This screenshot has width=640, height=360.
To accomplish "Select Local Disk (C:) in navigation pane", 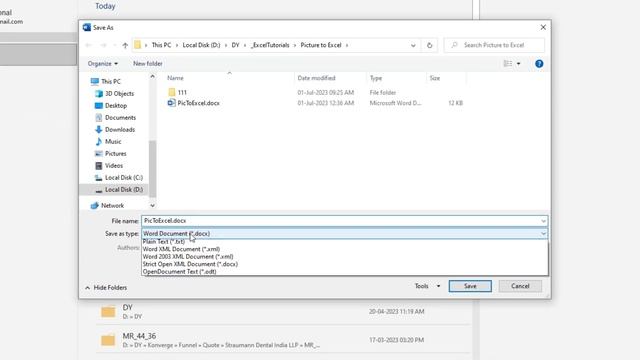I will 124,178.
